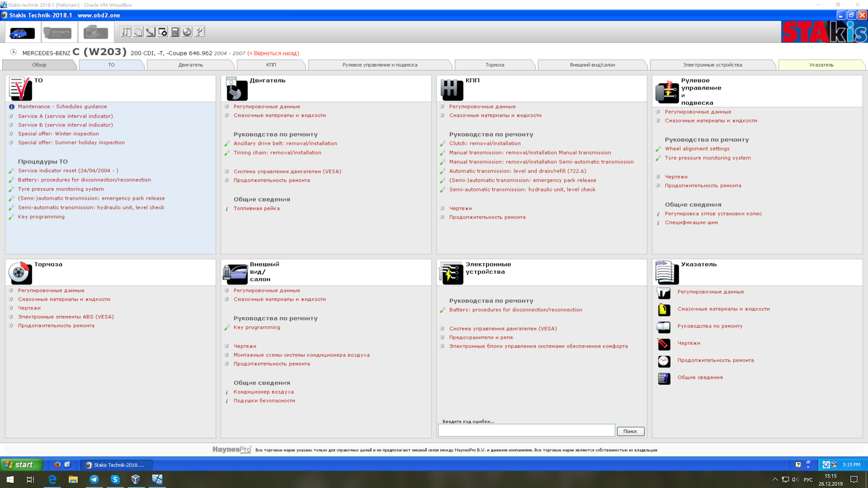Viewport: 868px width, 488px height.
Task: Click the copy pages toolbar icon
Action: [138, 32]
